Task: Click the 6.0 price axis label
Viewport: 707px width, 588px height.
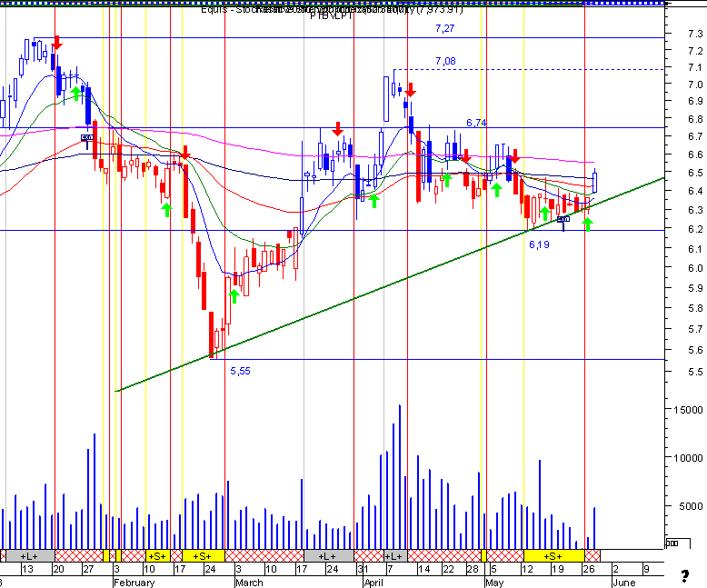Action: [695, 268]
